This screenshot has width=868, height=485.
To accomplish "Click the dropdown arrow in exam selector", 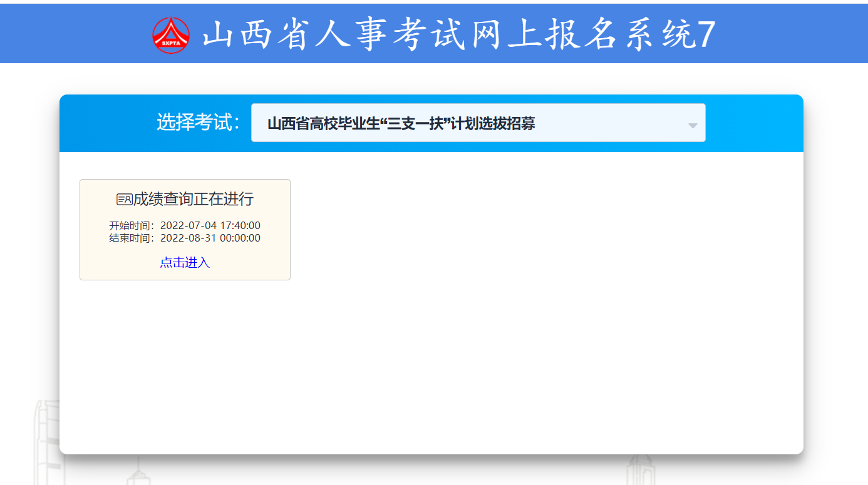I will coord(693,126).
